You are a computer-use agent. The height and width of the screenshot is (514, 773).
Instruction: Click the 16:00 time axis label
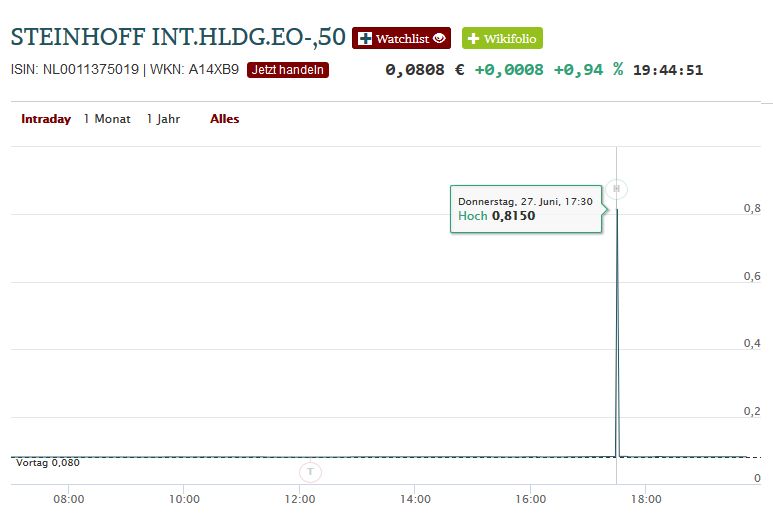[531, 499]
